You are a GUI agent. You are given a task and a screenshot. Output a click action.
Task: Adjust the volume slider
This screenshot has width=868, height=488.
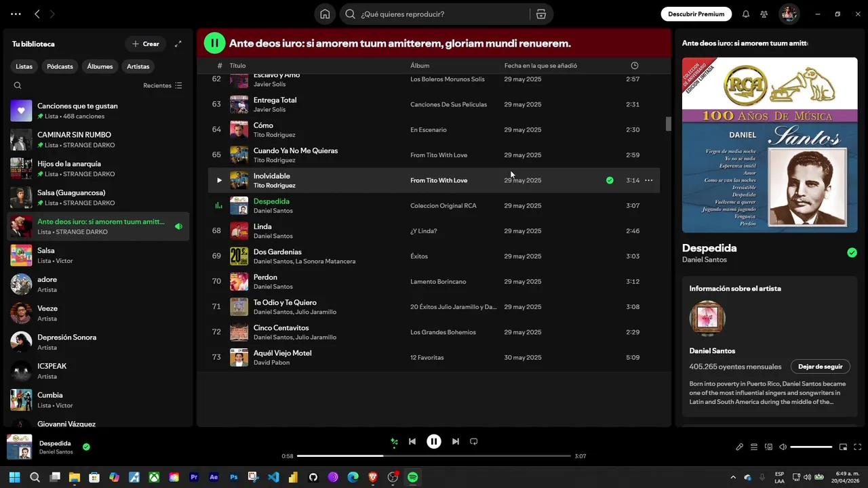click(x=811, y=447)
